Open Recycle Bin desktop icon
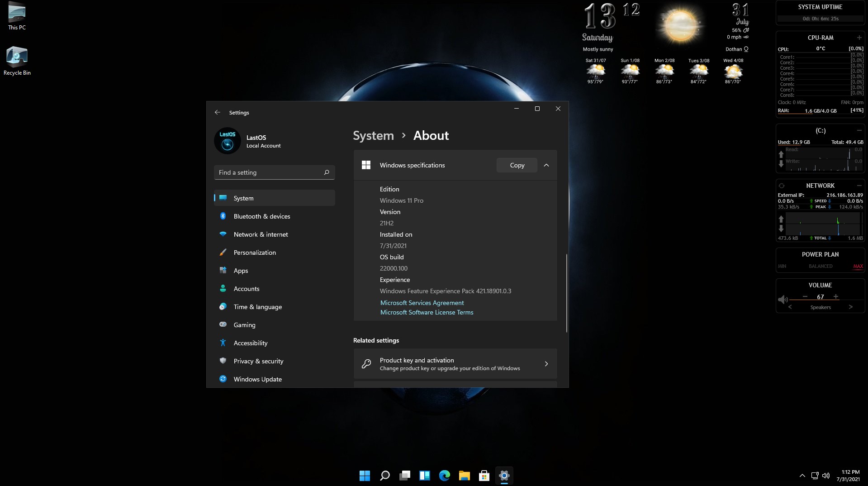 point(17,61)
